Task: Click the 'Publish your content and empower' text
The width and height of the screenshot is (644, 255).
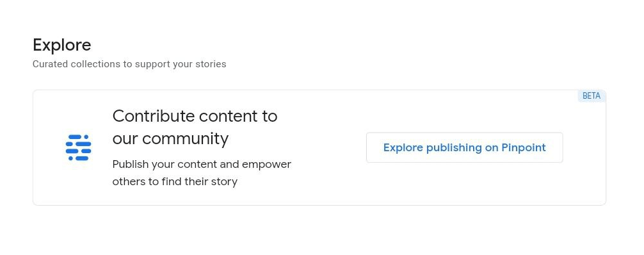Action: [202, 165]
